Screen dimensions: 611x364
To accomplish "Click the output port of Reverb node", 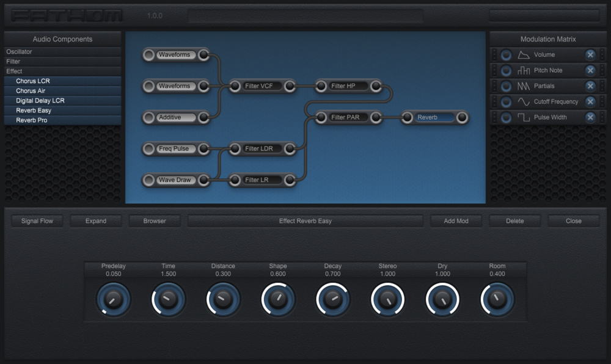I will [462, 117].
